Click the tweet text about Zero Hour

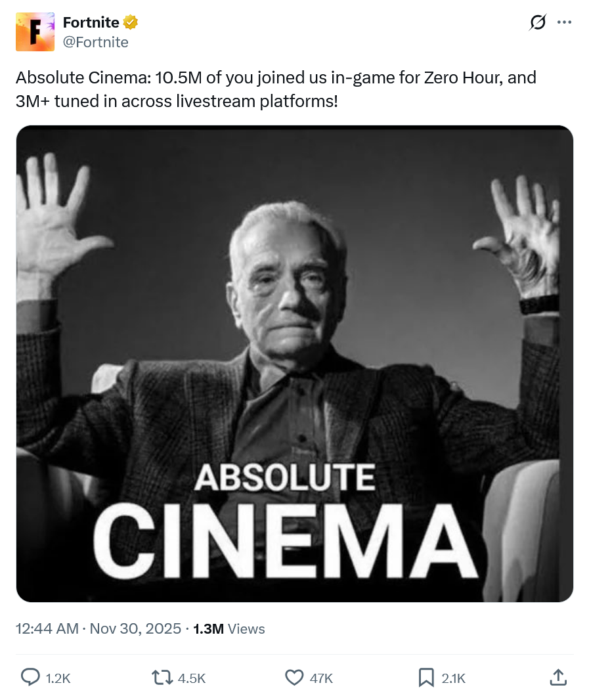pos(276,89)
